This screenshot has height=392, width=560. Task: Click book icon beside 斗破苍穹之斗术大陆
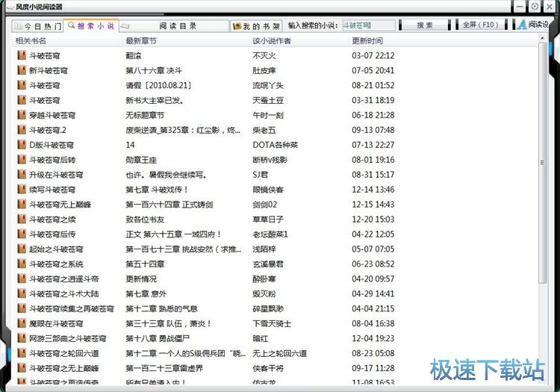(x=22, y=293)
